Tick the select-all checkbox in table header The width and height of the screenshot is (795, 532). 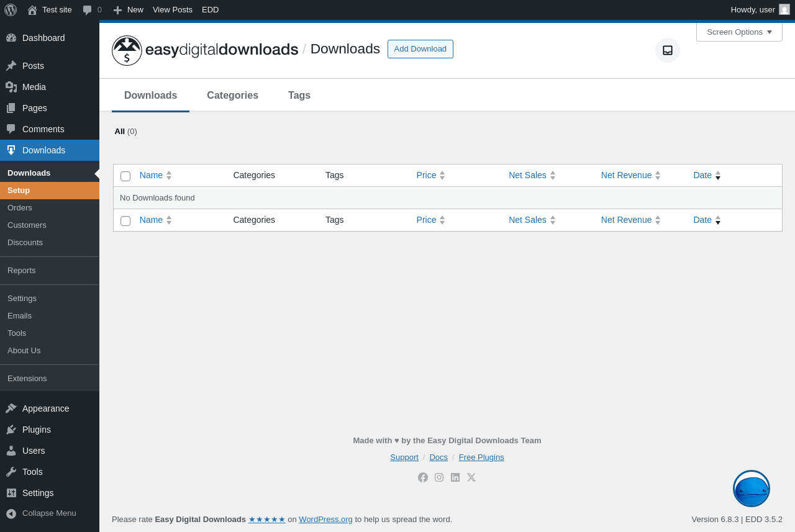tap(125, 176)
